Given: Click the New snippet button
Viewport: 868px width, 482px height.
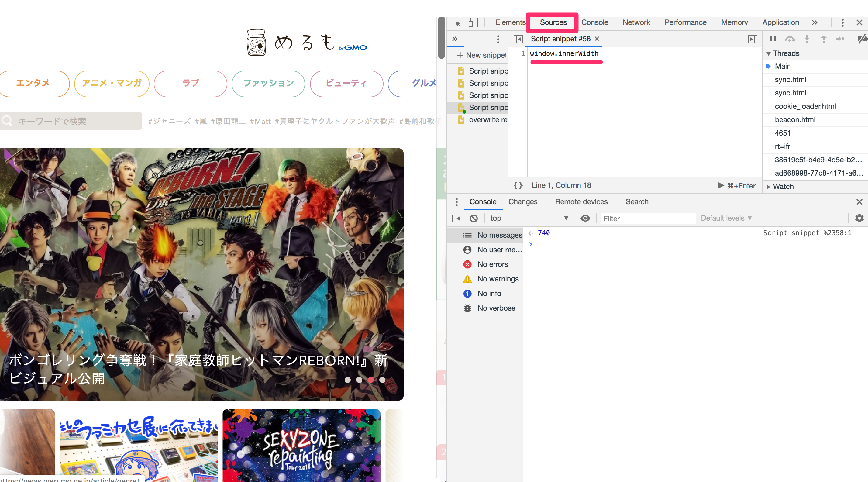Looking at the screenshot, I should (481, 55).
